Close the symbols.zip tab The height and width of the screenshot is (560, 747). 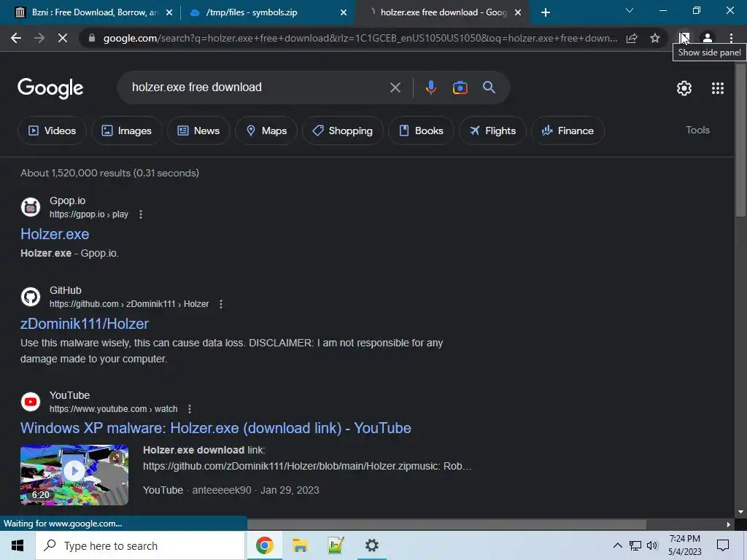344,13
